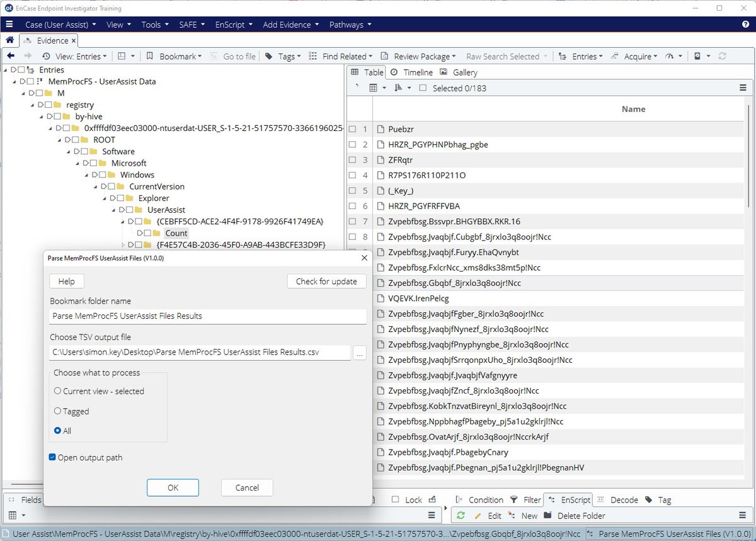Open Add Evidence menu
The height and width of the screenshot is (541, 756).
click(291, 25)
